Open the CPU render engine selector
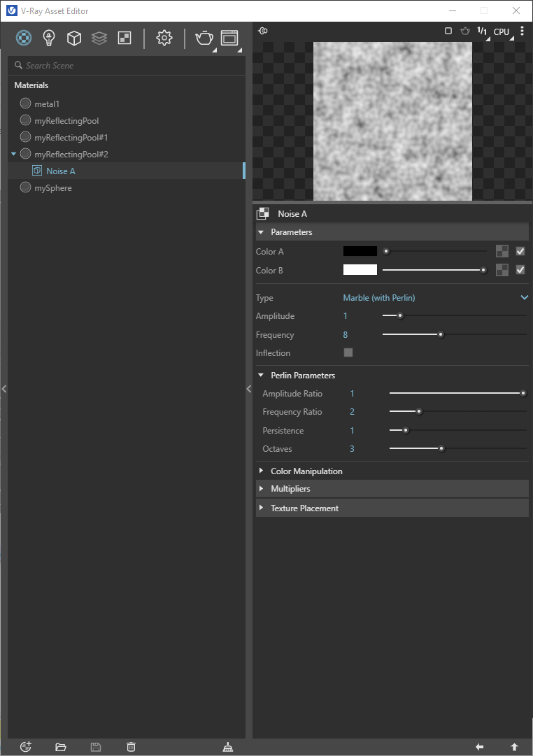Viewport: 533px width, 756px height. click(x=502, y=32)
